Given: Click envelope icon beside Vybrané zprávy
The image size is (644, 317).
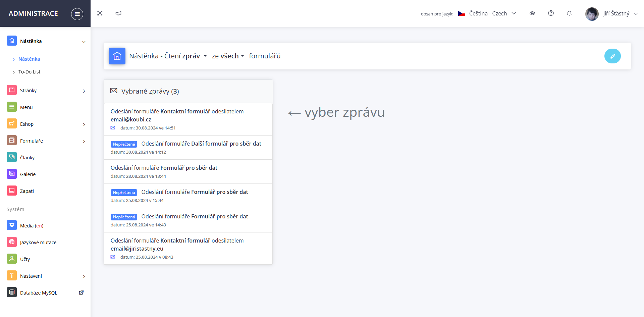Looking at the screenshot, I should (114, 91).
